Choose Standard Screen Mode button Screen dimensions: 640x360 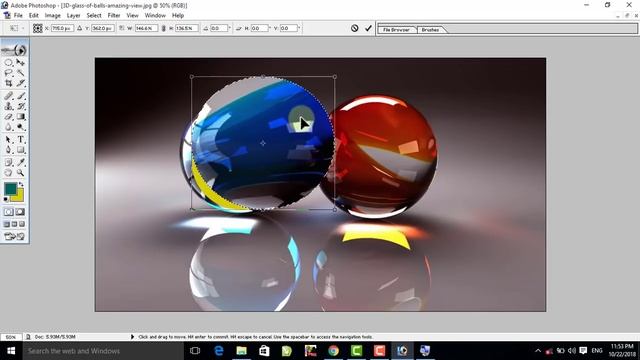(x=7, y=224)
